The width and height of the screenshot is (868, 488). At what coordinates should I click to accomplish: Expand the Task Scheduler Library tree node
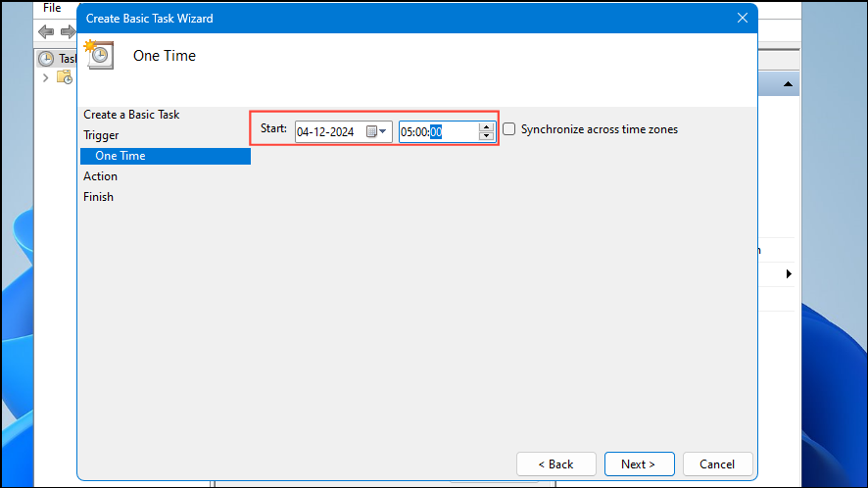[x=44, y=78]
